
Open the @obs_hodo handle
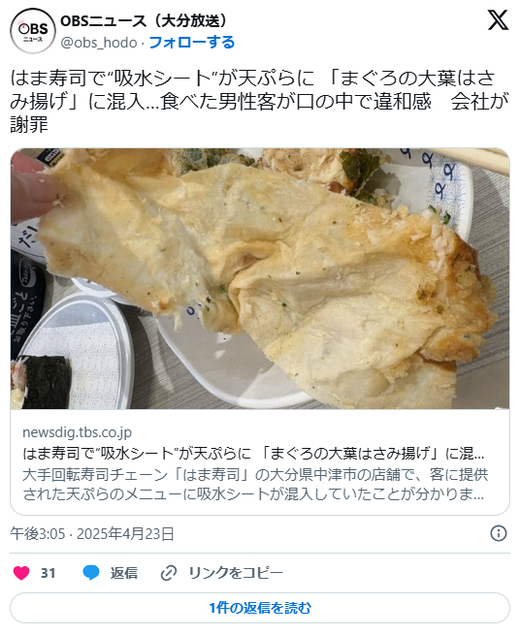pos(99,43)
